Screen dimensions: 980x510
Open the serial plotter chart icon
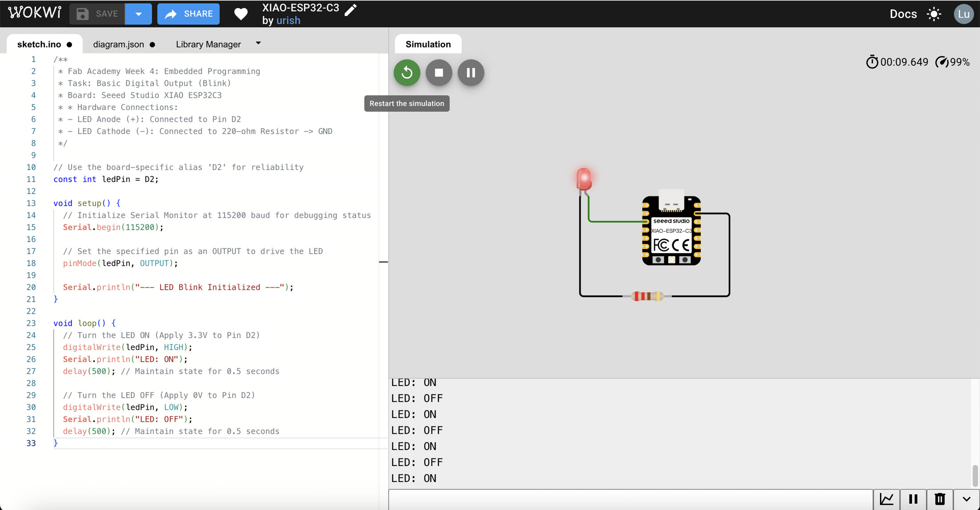[887, 499]
